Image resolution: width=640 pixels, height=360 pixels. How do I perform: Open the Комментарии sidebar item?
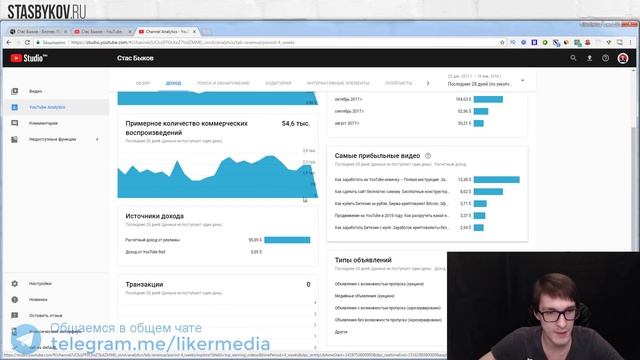[x=43, y=123]
